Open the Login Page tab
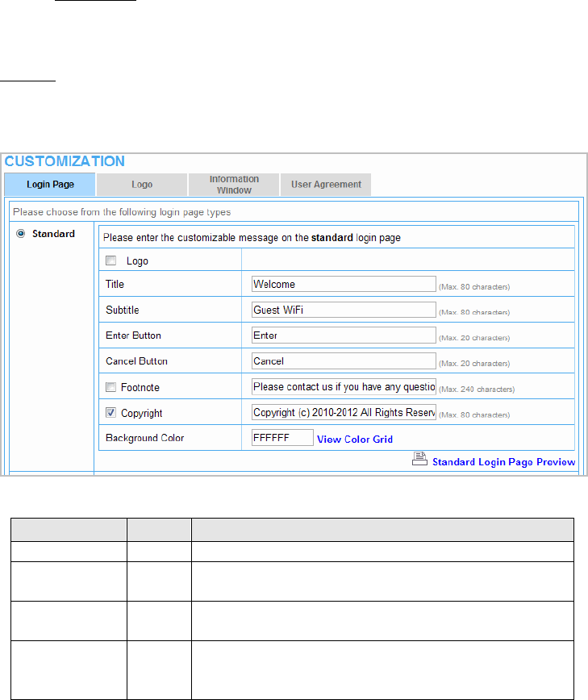Viewport: 588px width, 700px height. click(x=50, y=185)
